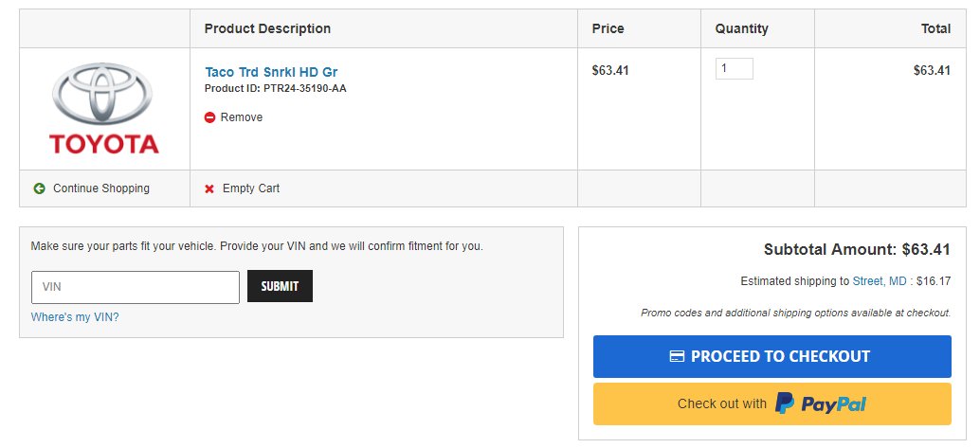The height and width of the screenshot is (448, 980).
Task: Select the Continue Shopping link
Action: [101, 188]
